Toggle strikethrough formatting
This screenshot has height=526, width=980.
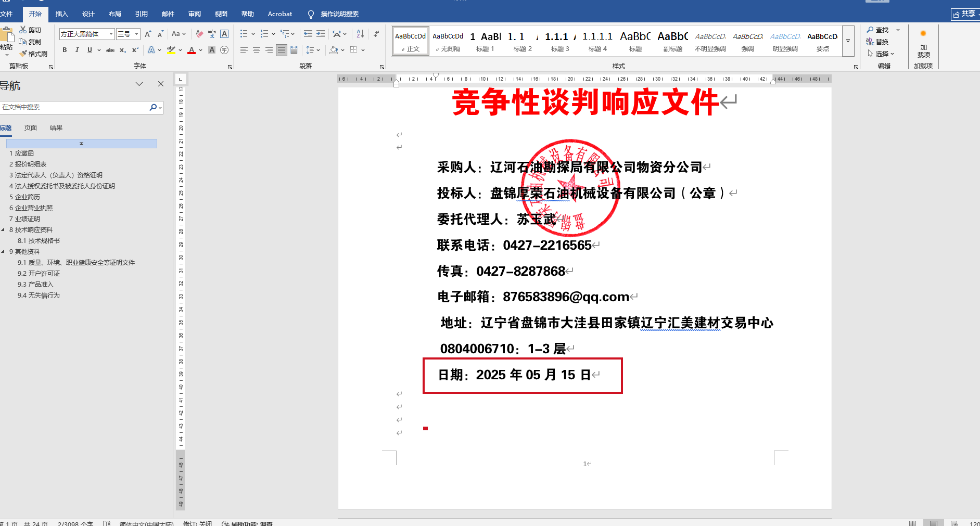[110, 50]
